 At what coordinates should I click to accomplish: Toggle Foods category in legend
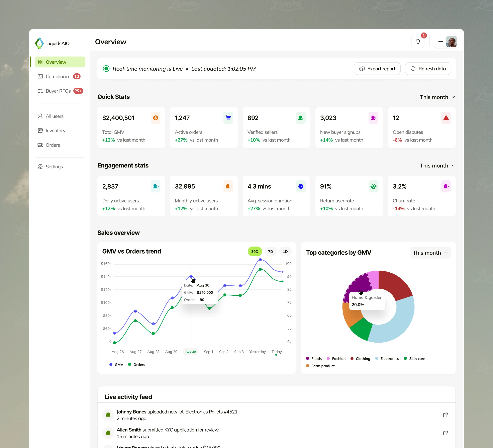coord(314,359)
